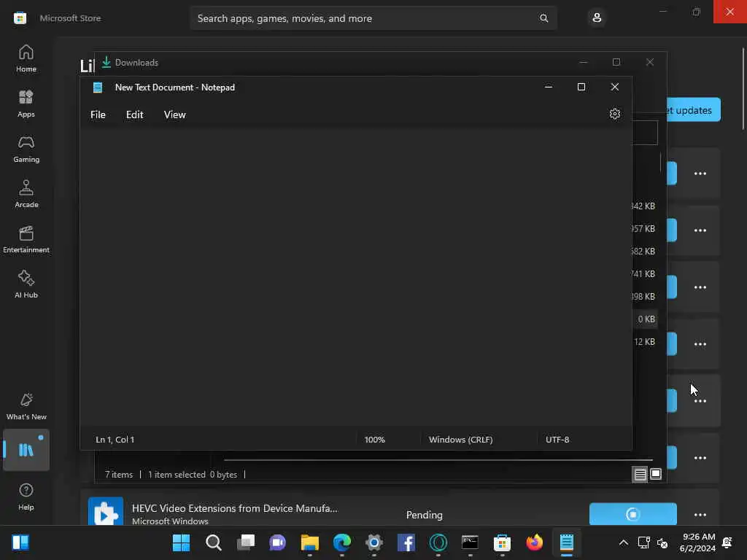Click the Get updates button

click(694, 110)
